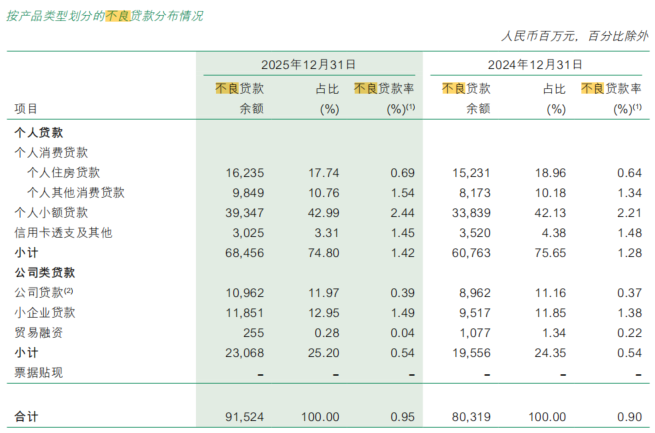Click the value 10,962
Viewport: 655px width, 433px height.
click(245, 293)
